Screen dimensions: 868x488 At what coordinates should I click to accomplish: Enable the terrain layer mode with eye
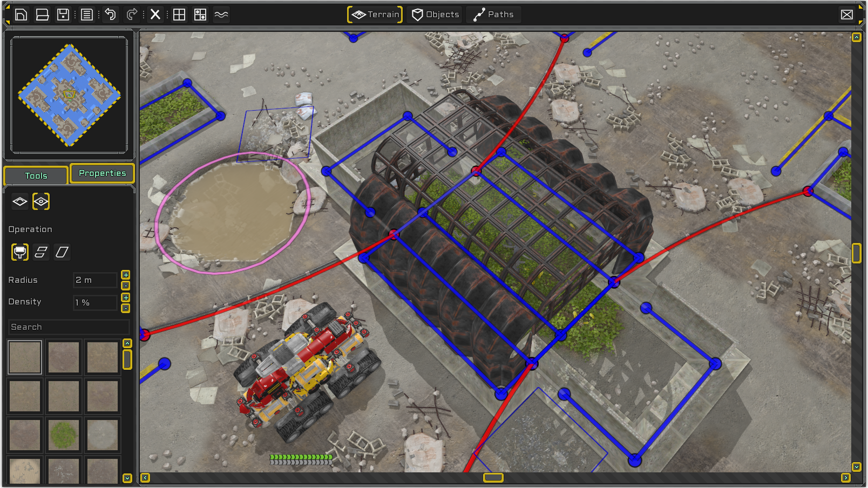41,201
